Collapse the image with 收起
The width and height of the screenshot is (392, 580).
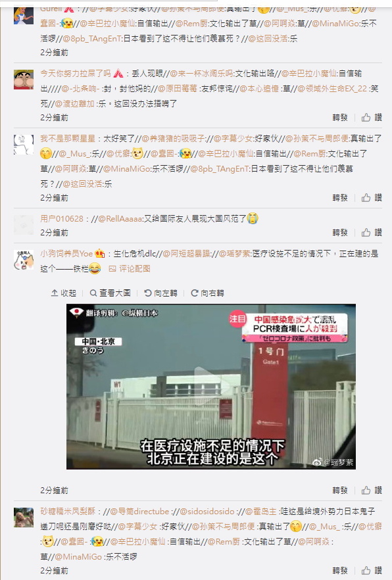(x=63, y=293)
